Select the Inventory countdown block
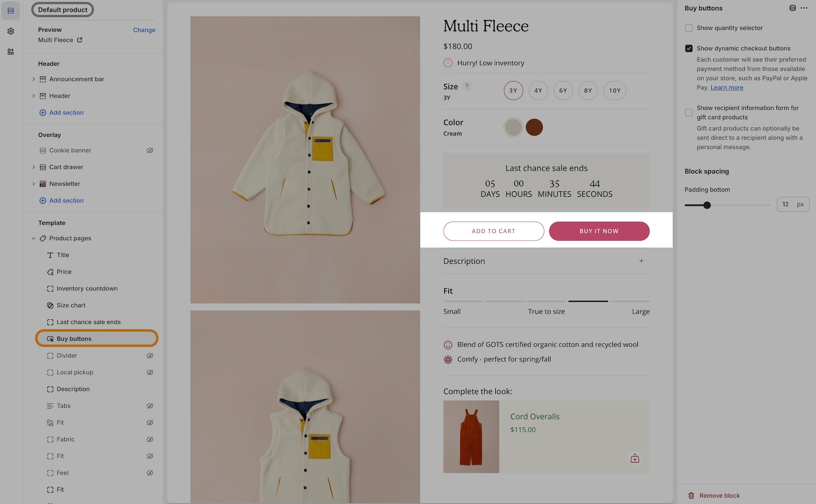 pos(87,289)
